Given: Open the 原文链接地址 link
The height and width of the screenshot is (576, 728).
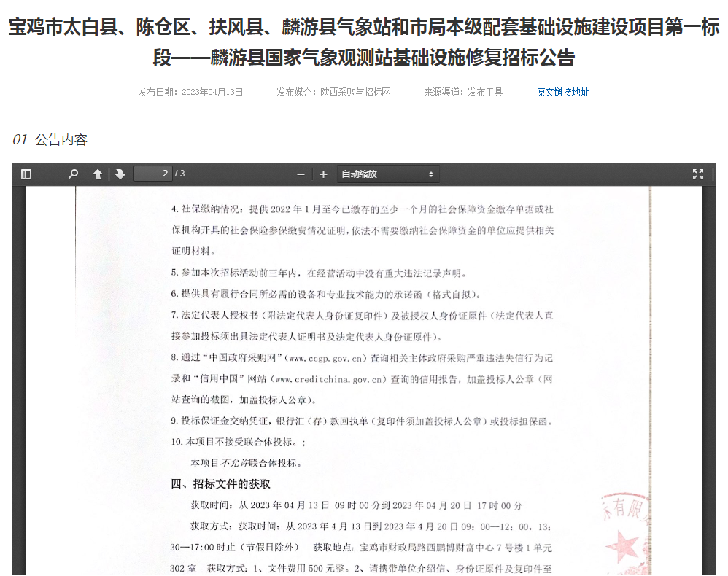Looking at the screenshot, I should point(562,92).
